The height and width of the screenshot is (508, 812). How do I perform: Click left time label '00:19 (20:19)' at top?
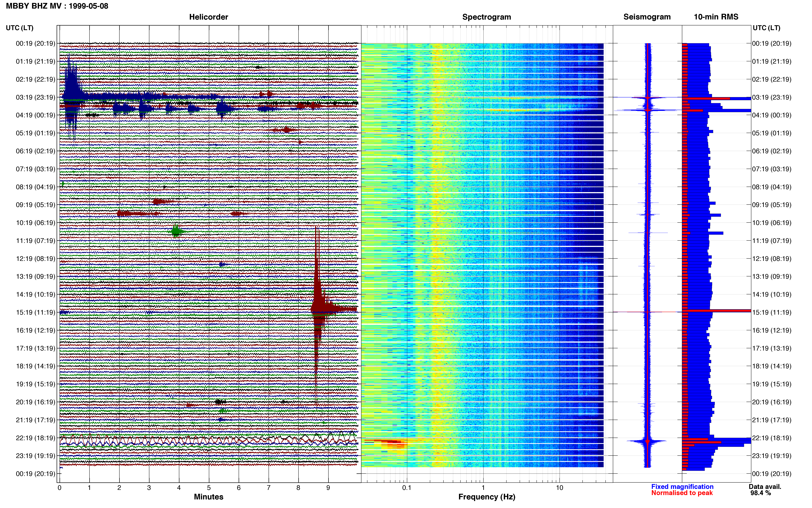(x=36, y=44)
